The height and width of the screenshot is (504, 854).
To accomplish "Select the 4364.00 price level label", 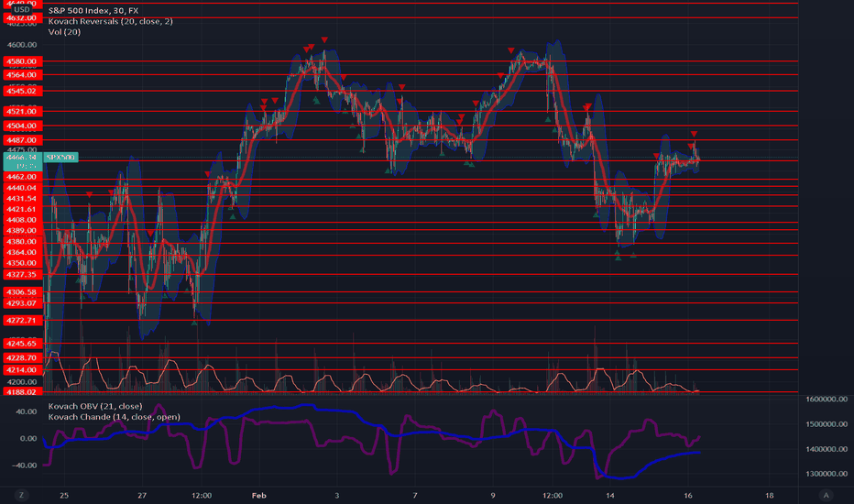I will click(x=22, y=252).
